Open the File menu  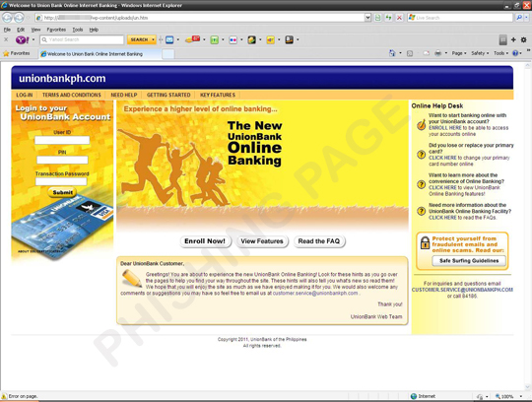[x=7, y=30]
